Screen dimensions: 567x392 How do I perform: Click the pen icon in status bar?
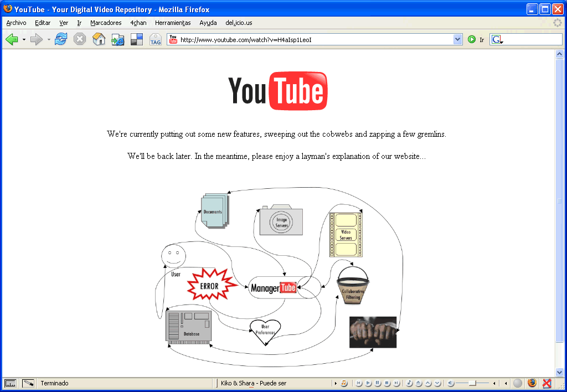click(x=28, y=383)
